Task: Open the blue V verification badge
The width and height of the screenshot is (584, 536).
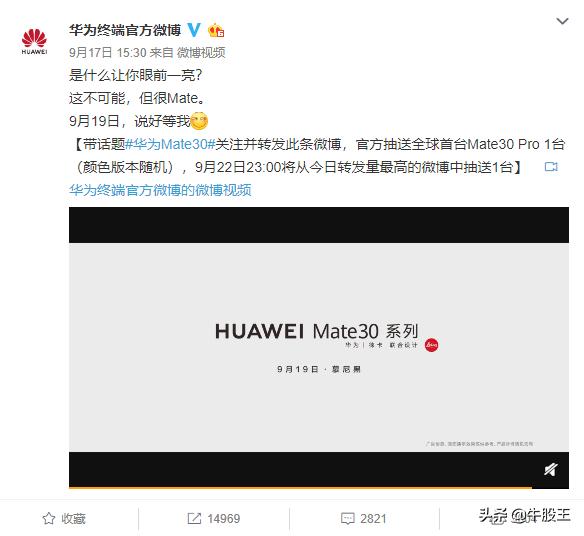Action: pyautogui.click(x=194, y=30)
